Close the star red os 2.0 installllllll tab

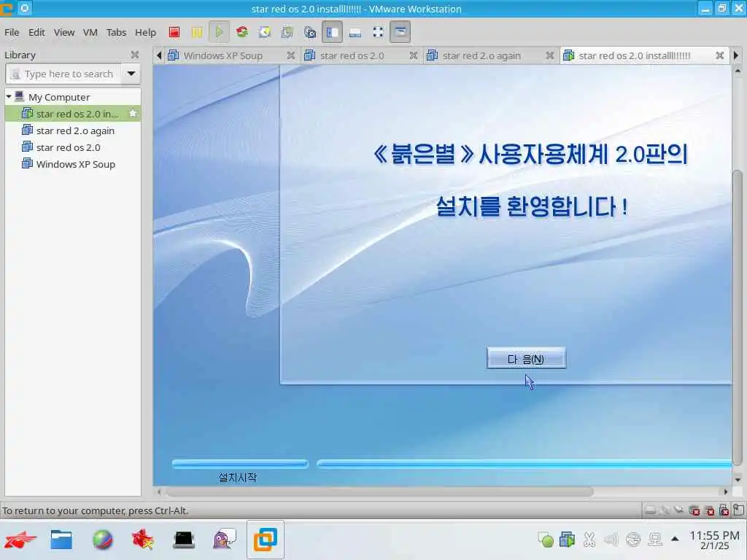720,55
